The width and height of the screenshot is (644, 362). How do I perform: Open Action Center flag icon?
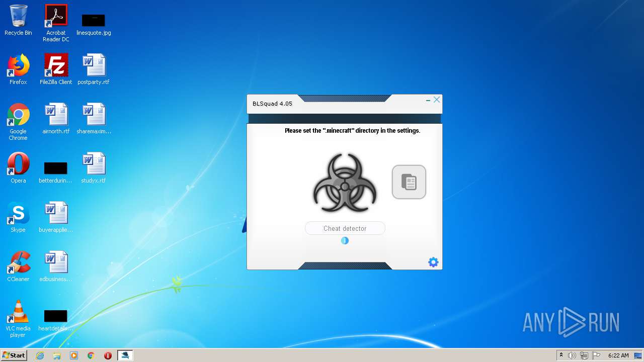596,355
